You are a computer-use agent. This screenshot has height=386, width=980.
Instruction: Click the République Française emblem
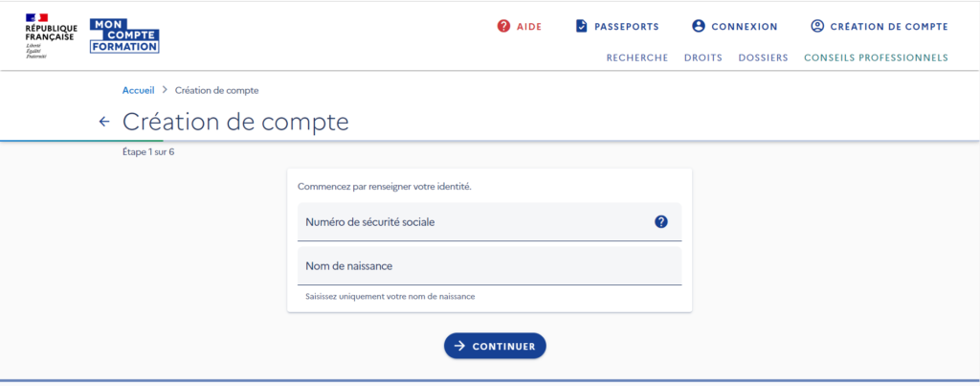52,35
